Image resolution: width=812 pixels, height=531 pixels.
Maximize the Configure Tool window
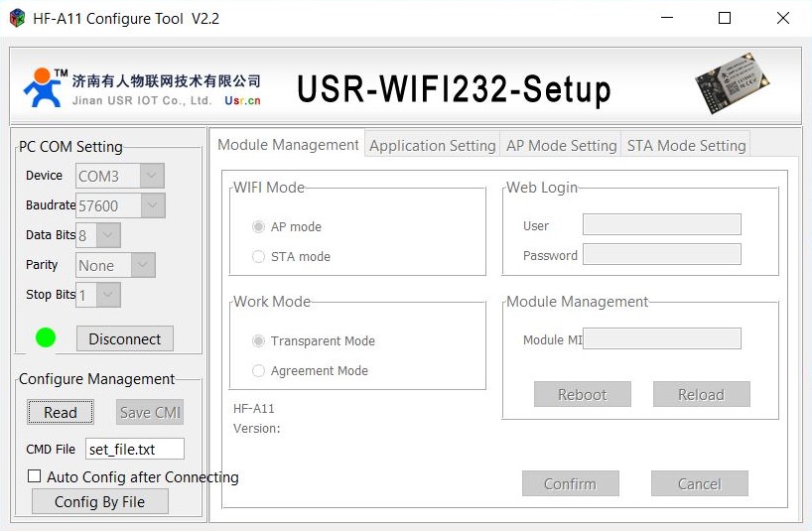pyautogui.click(x=725, y=18)
